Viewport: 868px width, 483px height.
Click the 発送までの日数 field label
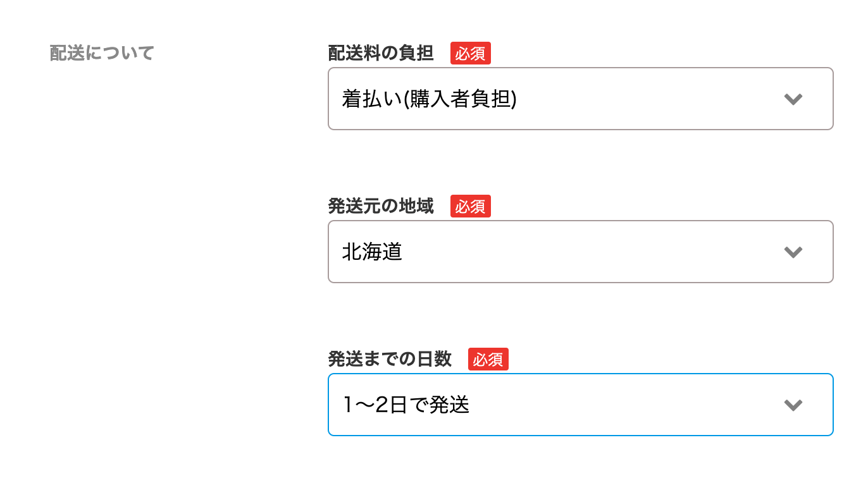tap(389, 359)
